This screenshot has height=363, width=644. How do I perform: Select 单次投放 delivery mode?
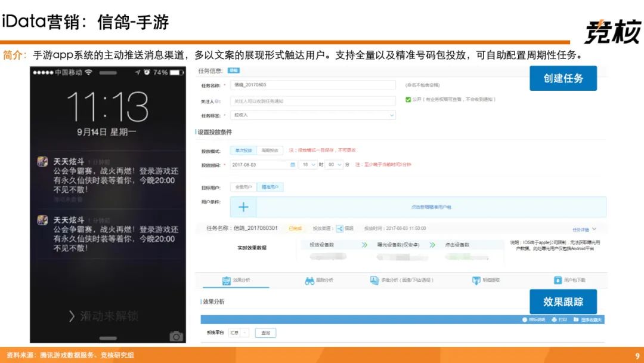[x=243, y=150]
